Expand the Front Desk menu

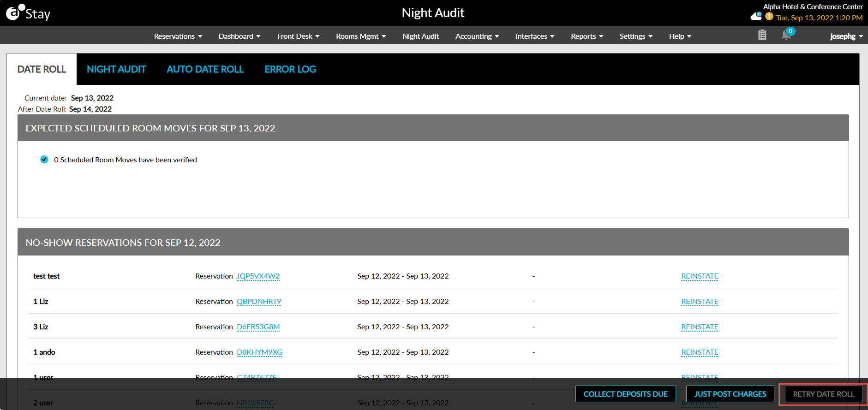click(x=298, y=36)
